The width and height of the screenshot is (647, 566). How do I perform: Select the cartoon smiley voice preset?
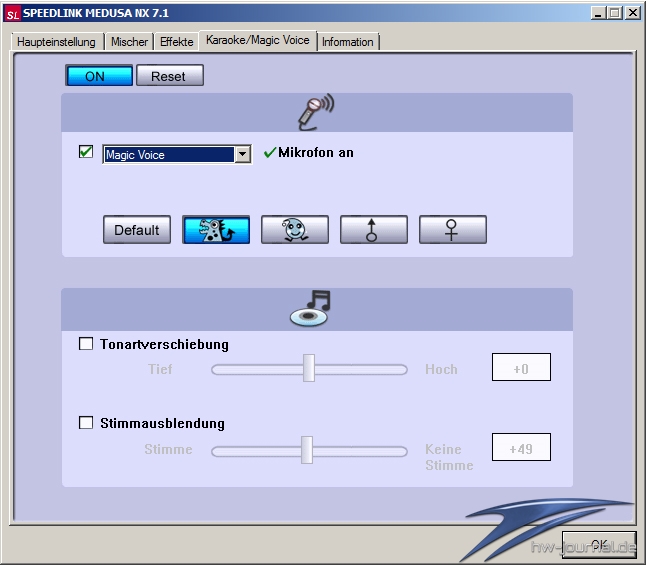[x=295, y=230]
